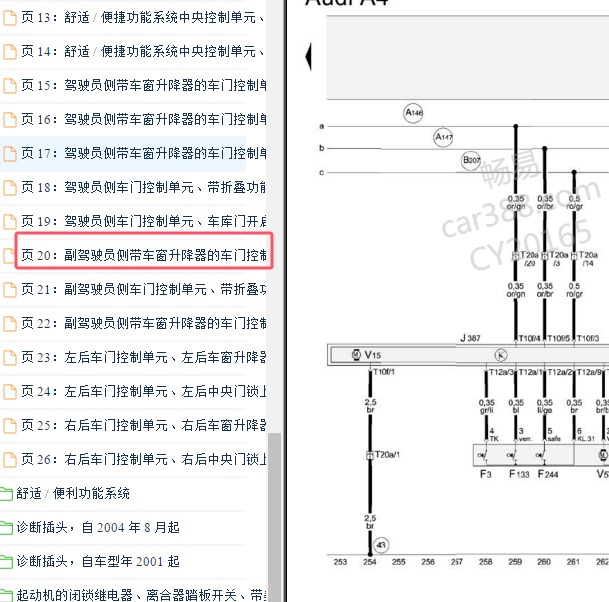Click document icon beside page 21
This screenshot has width=609, height=602.
(10, 290)
